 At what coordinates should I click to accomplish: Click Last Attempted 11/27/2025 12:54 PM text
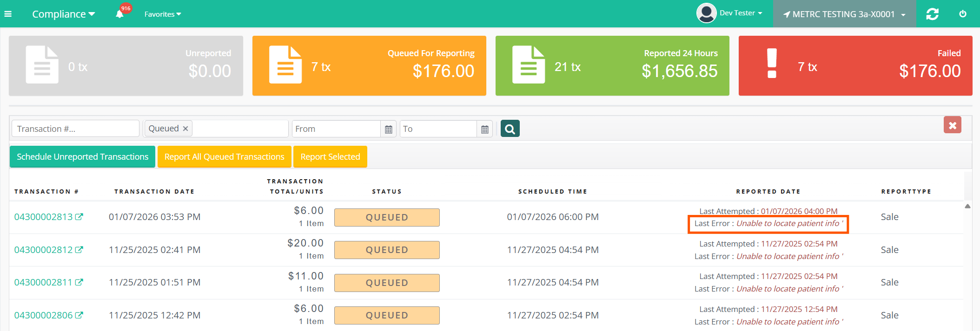(768, 309)
